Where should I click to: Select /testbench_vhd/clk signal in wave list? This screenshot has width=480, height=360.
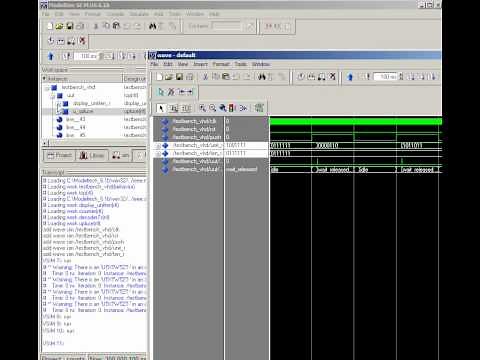tap(194, 121)
